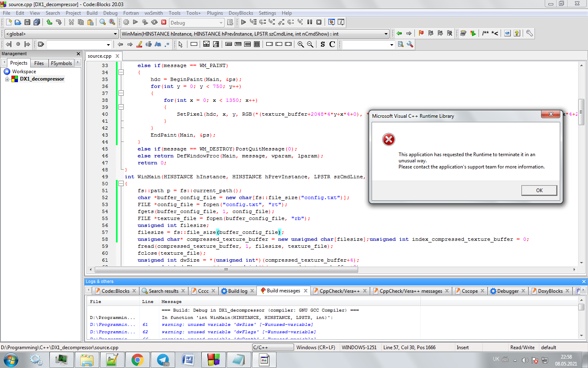The width and height of the screenshot is (588, 368).
Task: Click the editor horizontal scrollbar thumb
Action: (226, 269)
